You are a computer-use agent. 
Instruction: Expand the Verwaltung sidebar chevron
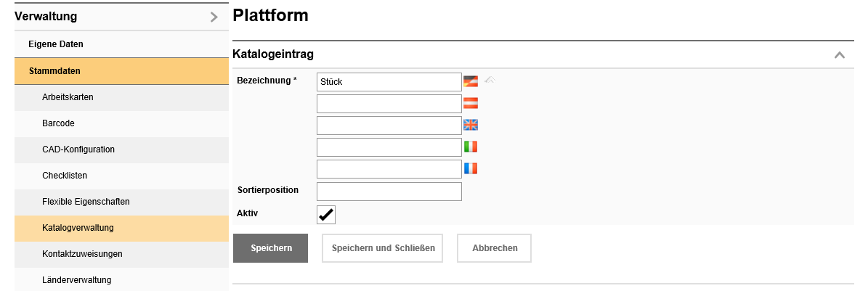click(214, 17)
